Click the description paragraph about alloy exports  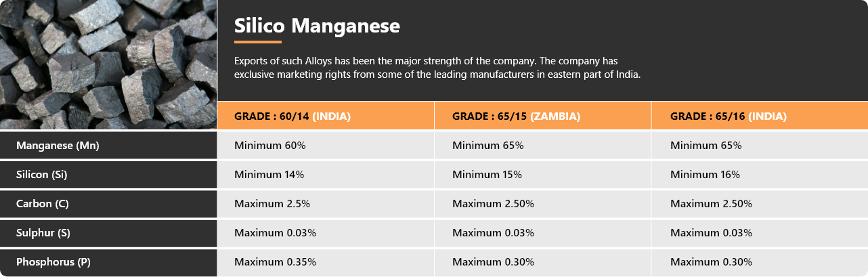click(437, 68)
